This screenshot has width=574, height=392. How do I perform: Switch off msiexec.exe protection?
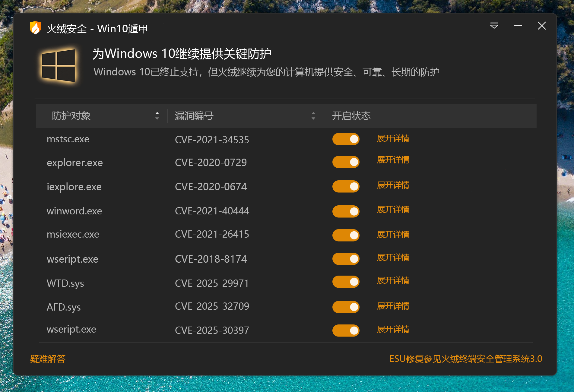[346, 235]
